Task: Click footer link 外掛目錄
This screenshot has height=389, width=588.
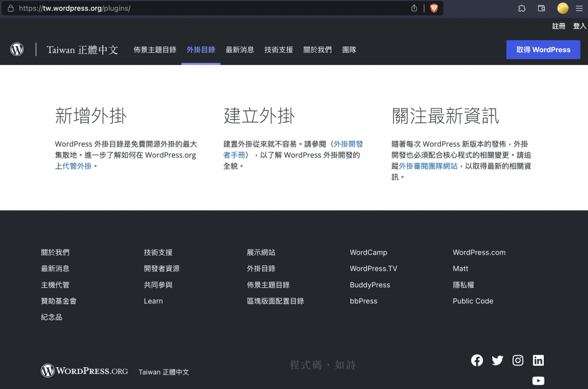Action: (261, 268)
